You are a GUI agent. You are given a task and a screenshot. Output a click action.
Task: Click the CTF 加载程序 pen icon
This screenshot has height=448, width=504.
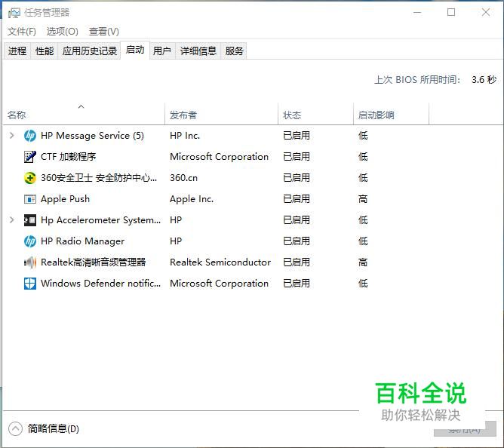point(30,157)
